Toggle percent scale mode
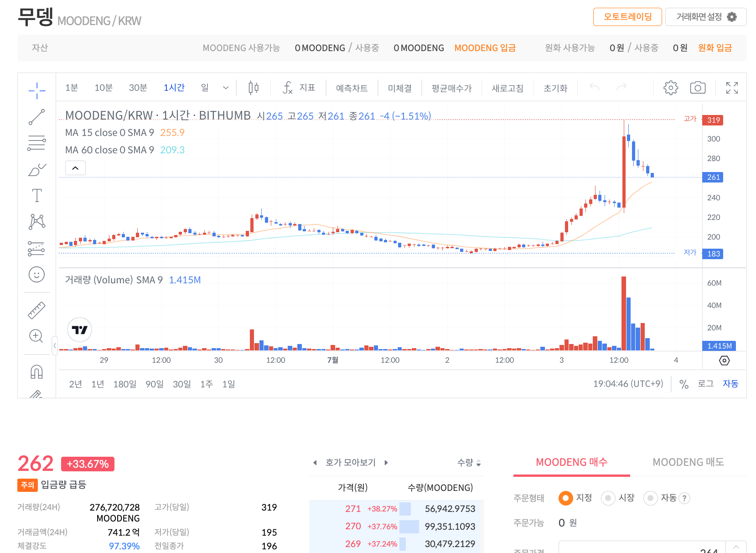The width and height of the screenshot is (756, 553). tap(684, 384)
